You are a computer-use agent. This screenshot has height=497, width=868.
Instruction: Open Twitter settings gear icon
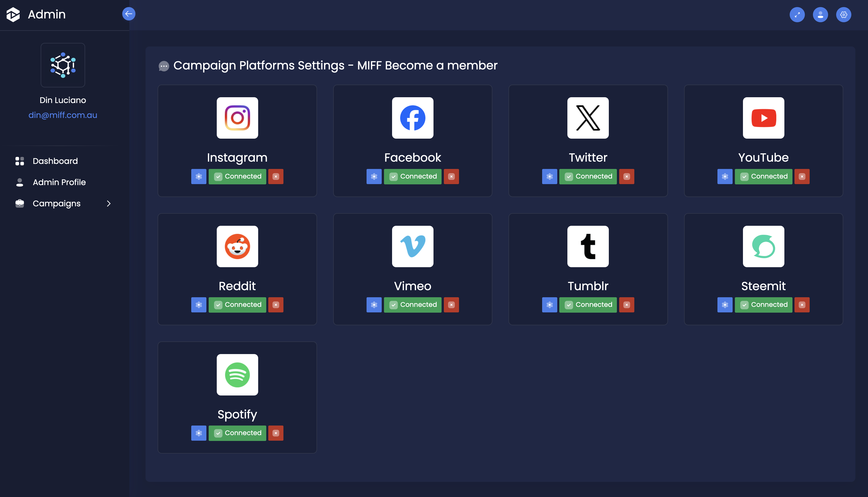(549, 177)
